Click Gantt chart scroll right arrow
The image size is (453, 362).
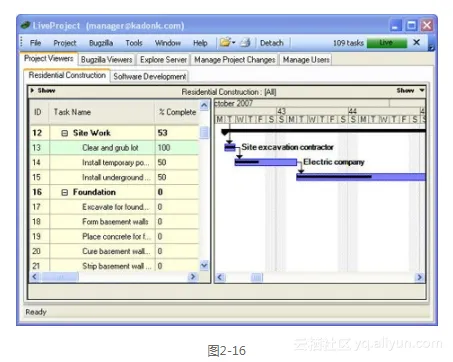[x=419, y=277]
